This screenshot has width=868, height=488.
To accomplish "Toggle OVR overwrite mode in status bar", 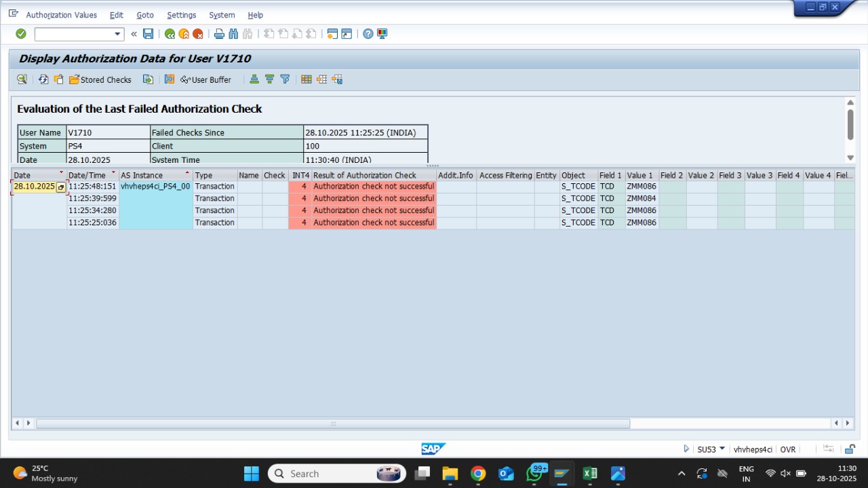I will tap(787, 449).
